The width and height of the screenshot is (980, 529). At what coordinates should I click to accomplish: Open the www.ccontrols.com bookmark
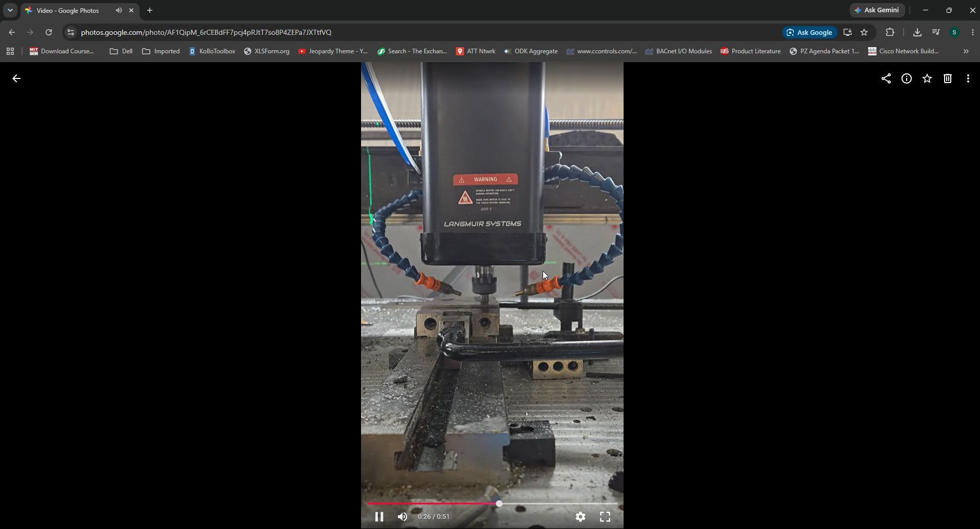[601, 51]
